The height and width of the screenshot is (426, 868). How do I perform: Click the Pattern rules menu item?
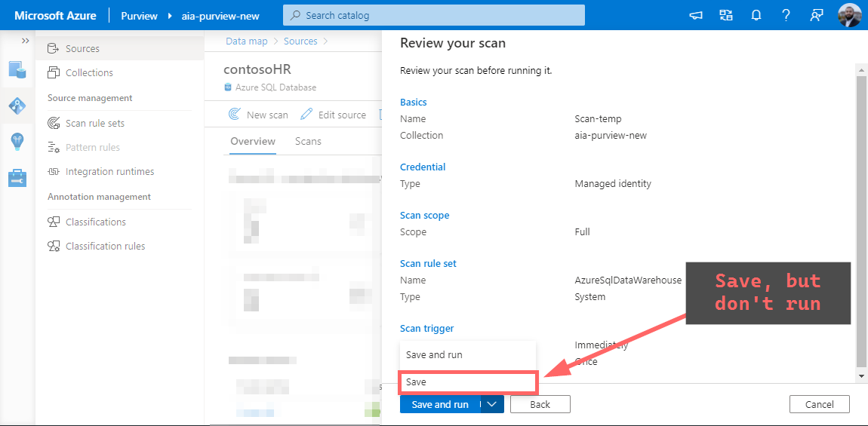119,148
